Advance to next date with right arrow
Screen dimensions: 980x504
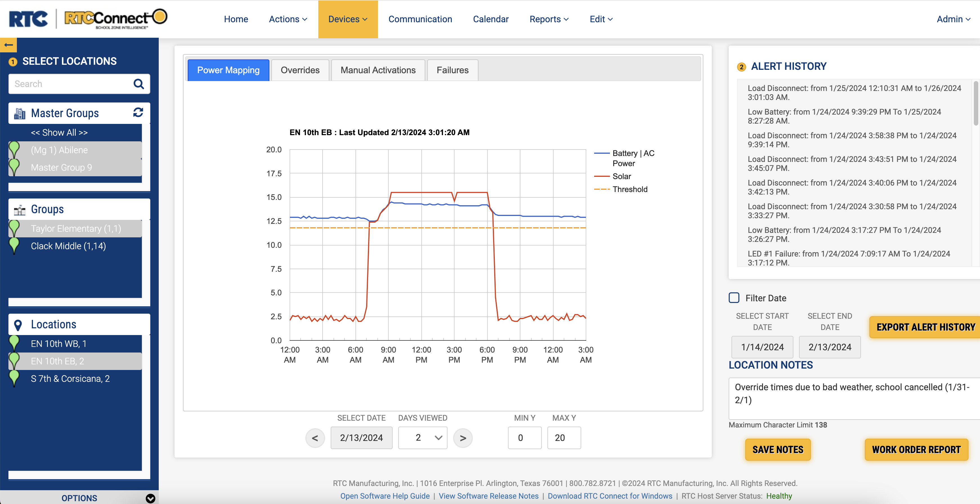tap(463, 438)
